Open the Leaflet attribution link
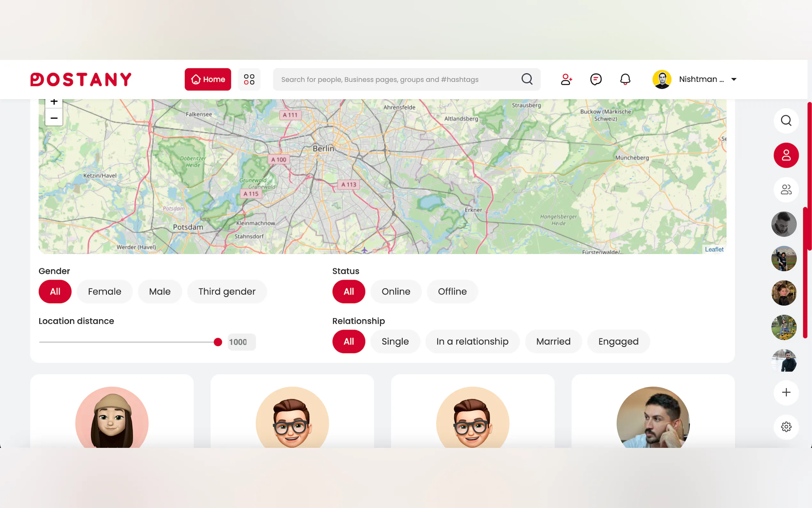 [x=714, y=249]
